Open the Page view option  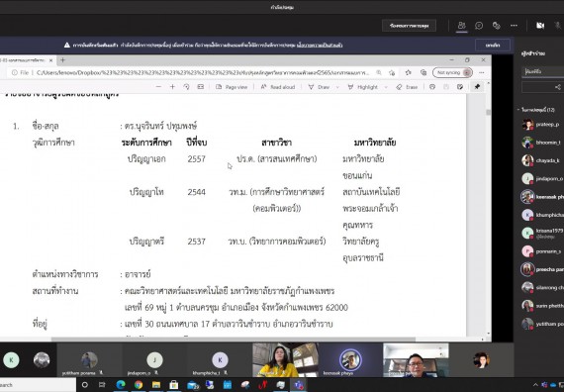tap(232, 87)
